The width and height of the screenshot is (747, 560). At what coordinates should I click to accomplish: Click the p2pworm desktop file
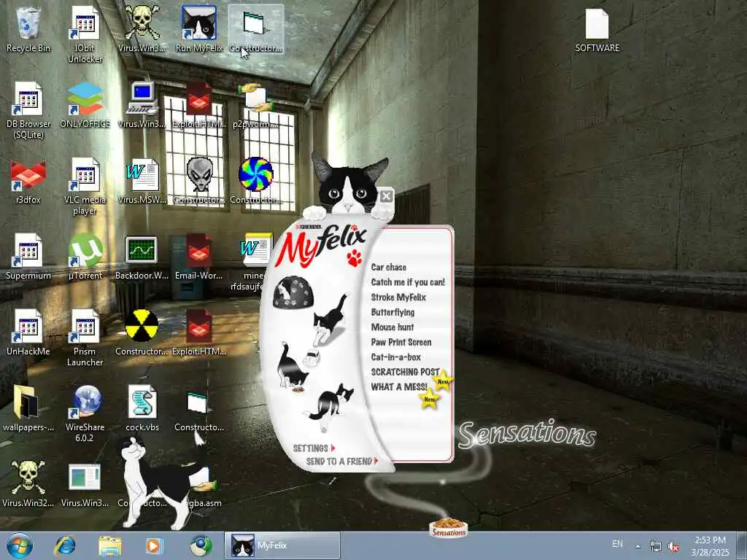click(x=256, y=105)
